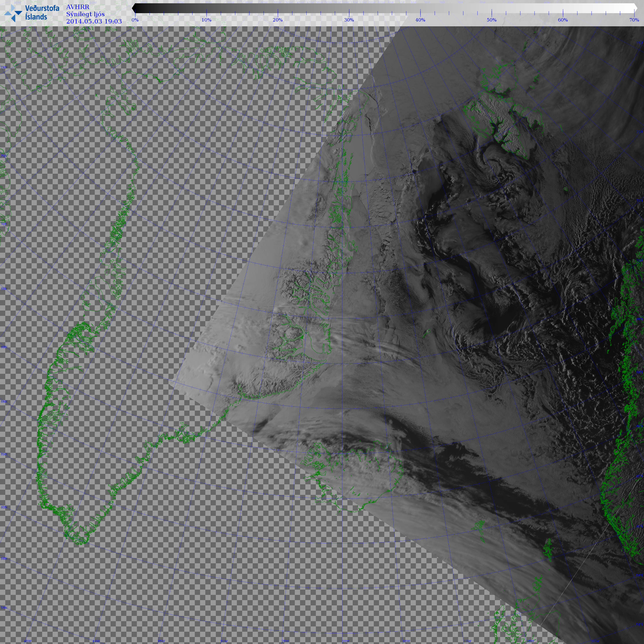Click the 60% tick label on the scale
Screen dimensions: 644x644
pyautogui.click(x=563, y=20)
